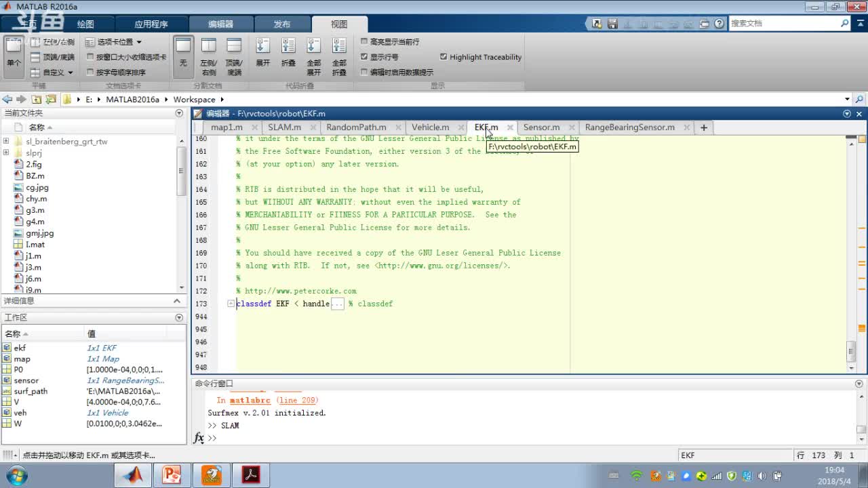Add a new document with the plus tab

point(703,127)
